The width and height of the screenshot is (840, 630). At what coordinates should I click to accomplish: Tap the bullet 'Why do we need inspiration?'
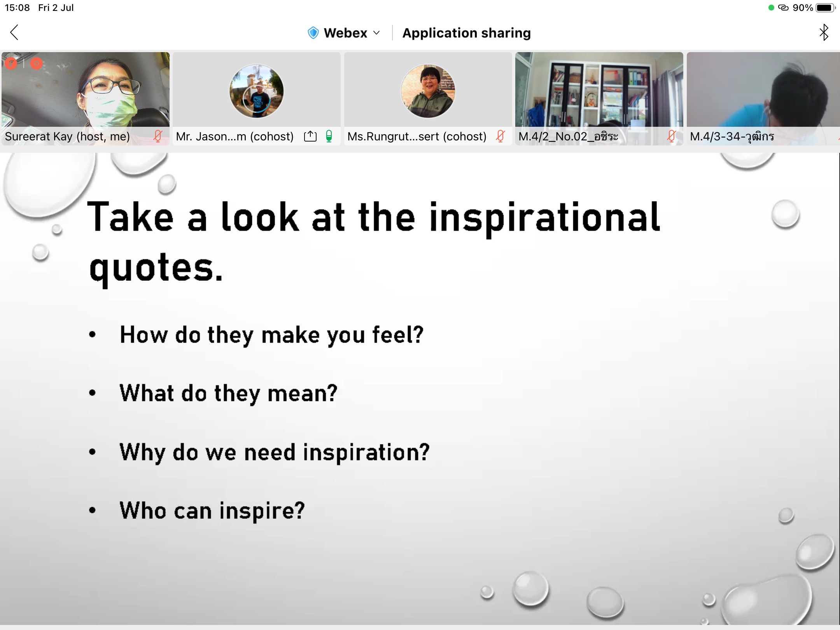point(275,452)
